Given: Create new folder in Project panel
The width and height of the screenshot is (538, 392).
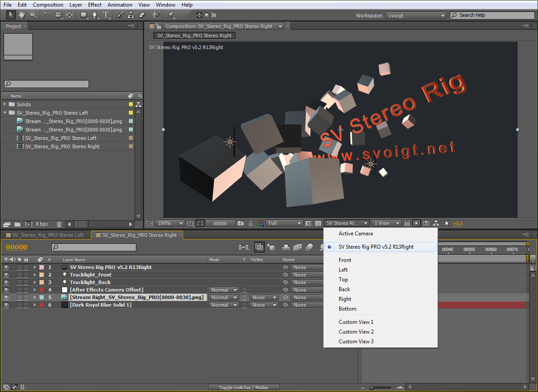Looking at the screenshot, I should pyautogui.click(x=17, y=224).
